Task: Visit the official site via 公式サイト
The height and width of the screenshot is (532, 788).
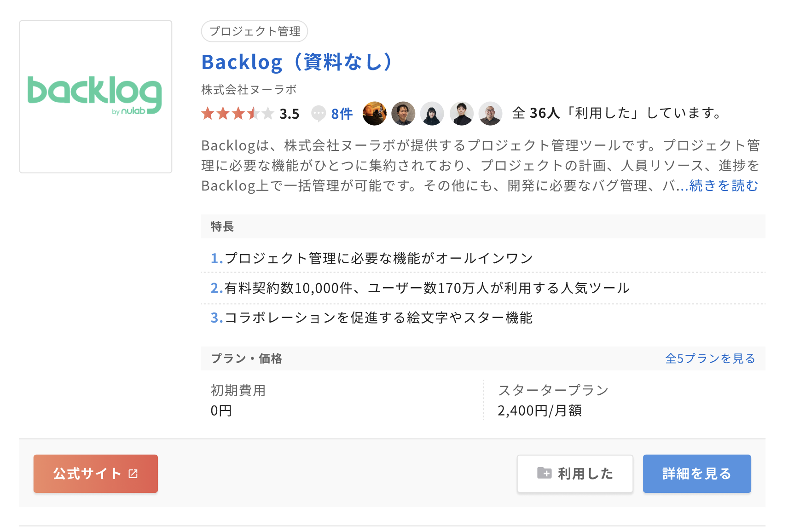Action: click(95, 473)
